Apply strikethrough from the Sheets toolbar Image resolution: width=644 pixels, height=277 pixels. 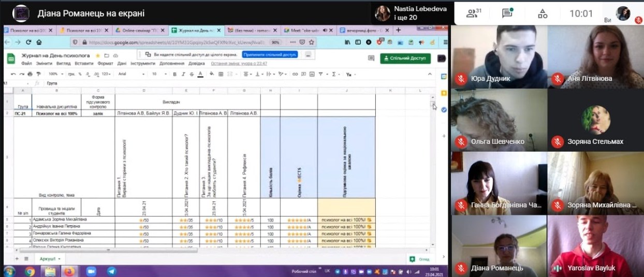pos(192,74)
